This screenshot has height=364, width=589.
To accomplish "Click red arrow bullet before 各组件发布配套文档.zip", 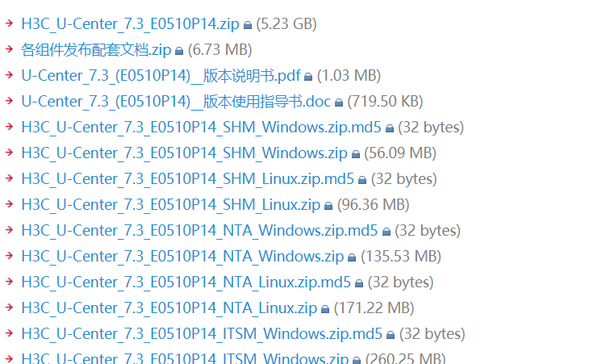I will click(10, 50).
